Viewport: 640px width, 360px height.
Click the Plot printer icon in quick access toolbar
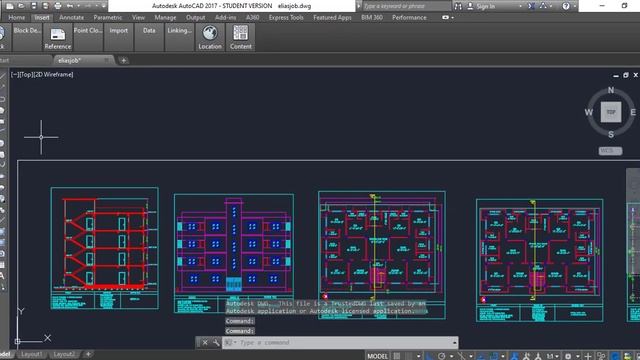58,6
